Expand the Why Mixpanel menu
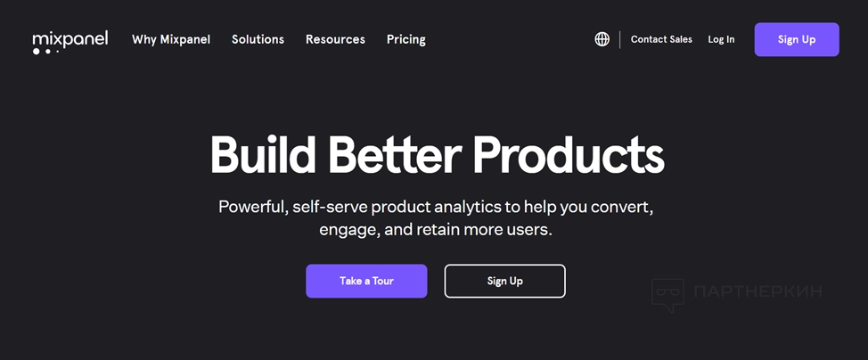 [x=171, y=39]
